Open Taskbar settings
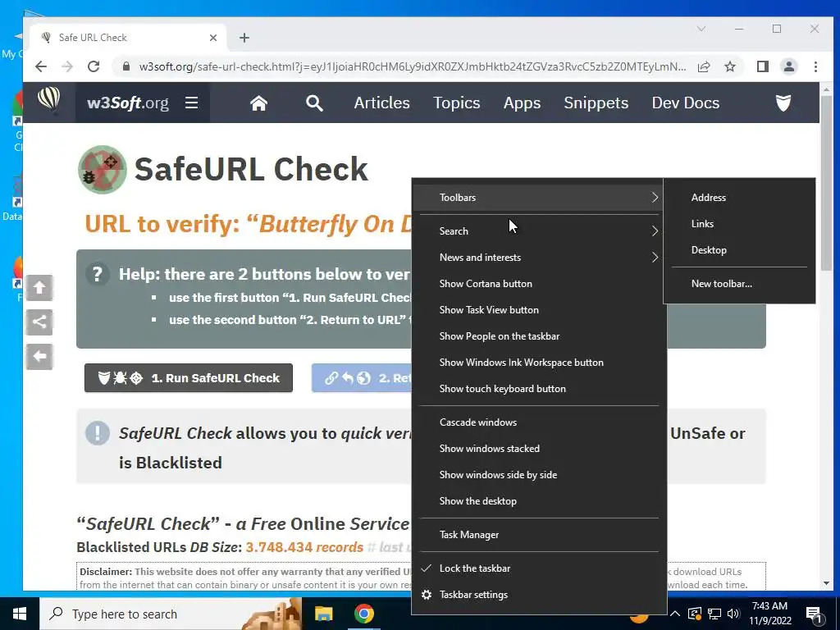This screenshot has width=840, height=630. tap(539, 595)
